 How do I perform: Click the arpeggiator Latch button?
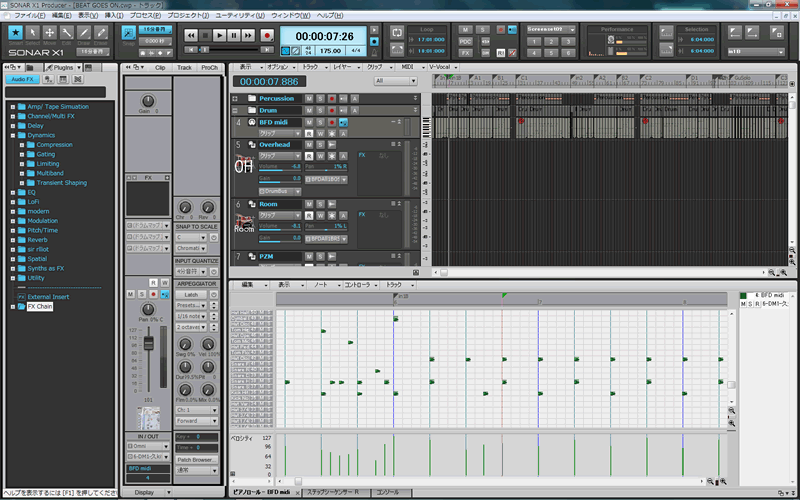pyautogui.click(x=191, y=295)
